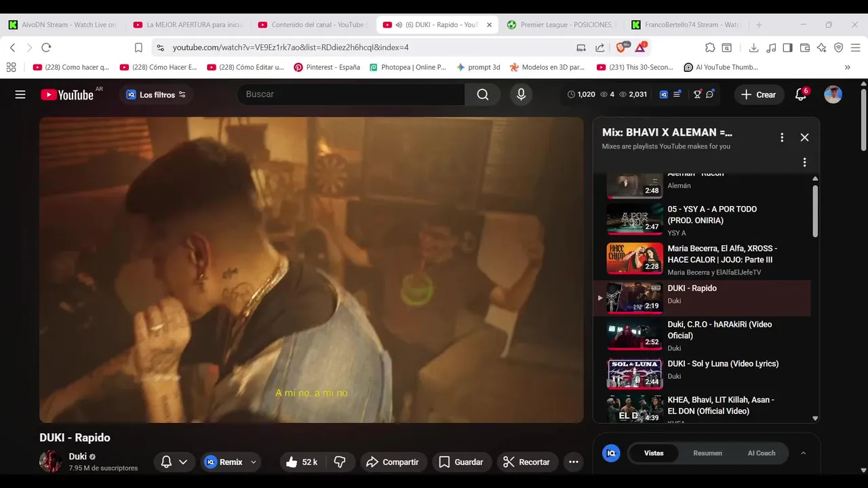Viewport: 868px width, 488px height.
Task: Select the AI Coach tab
Action: [761, 453]
